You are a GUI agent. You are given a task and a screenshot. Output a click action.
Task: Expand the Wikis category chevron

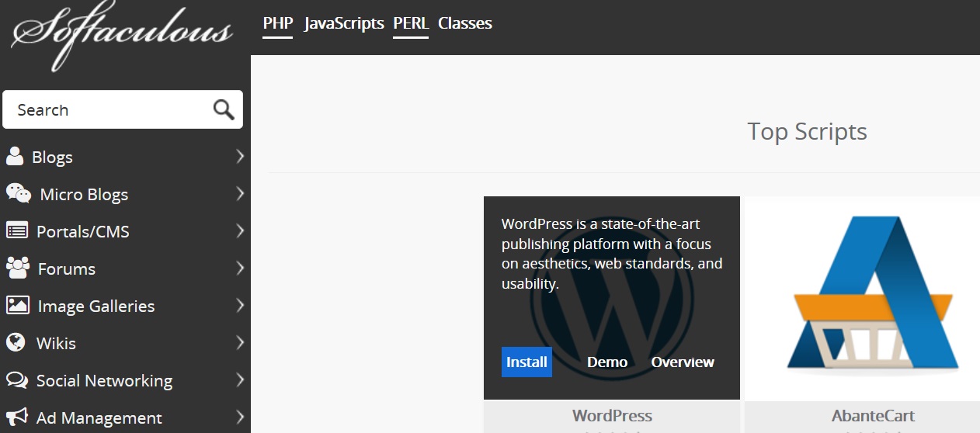coord(240,342)
